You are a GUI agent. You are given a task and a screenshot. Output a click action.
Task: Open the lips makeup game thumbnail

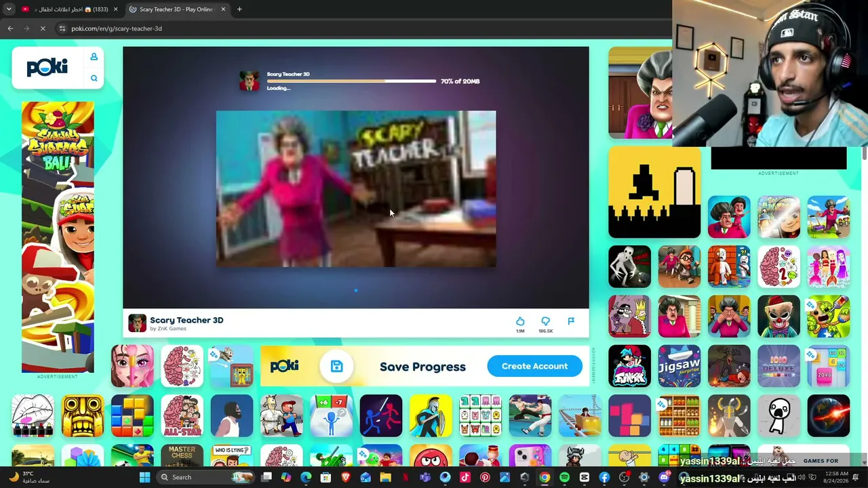pos(33,415)
